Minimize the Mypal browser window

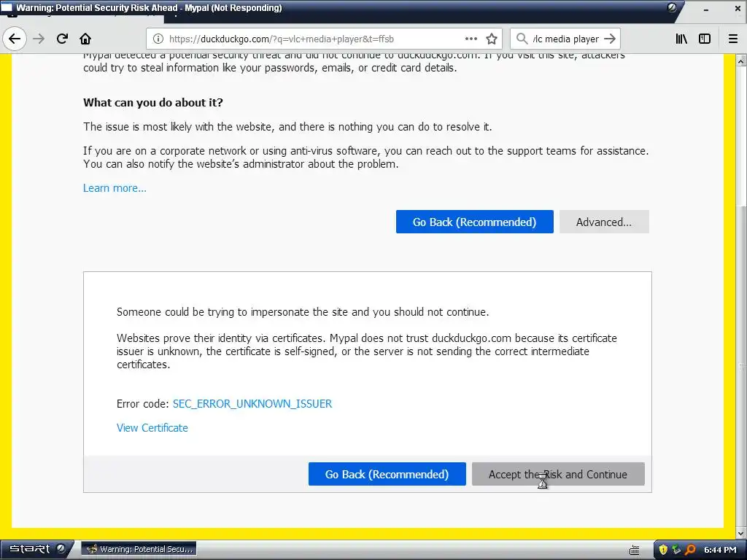tap(706, 10)
